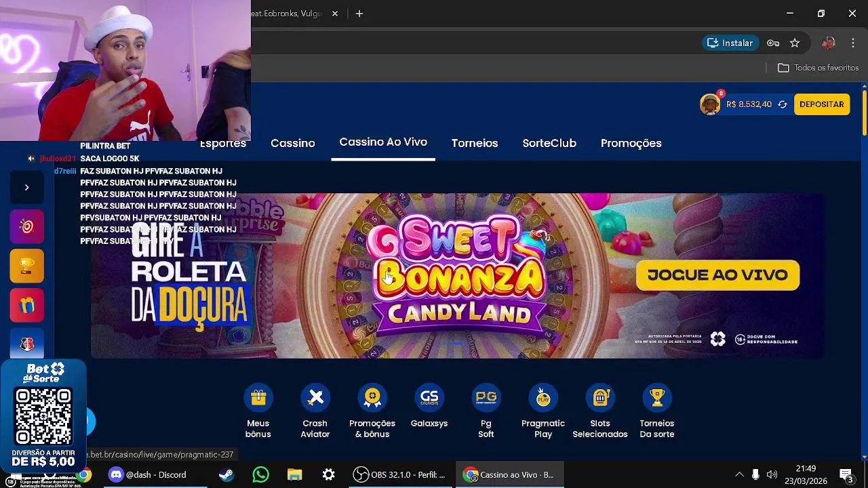Open the Slots Selecionados icon
Viewport: 868px width, 488px height.
pos(600,397)
